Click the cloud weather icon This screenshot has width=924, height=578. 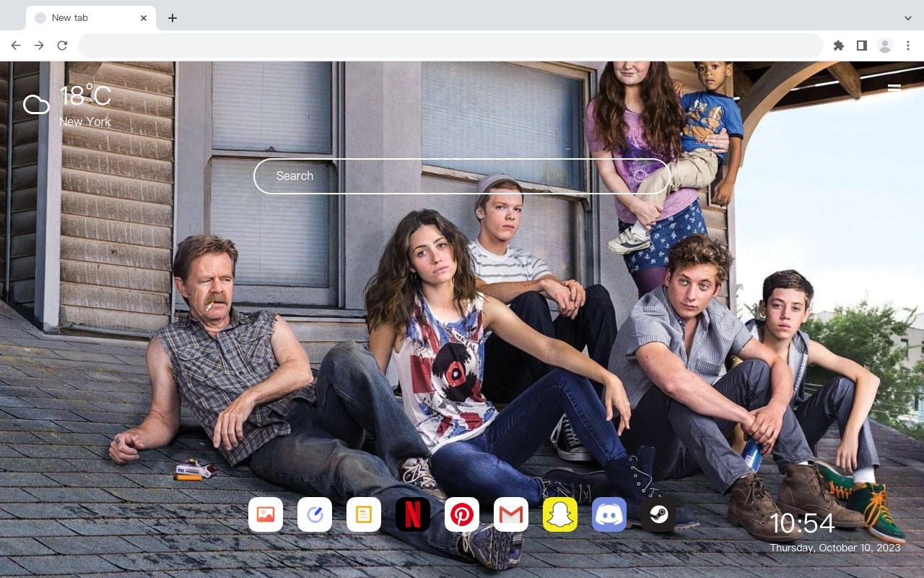coord(36,105)
